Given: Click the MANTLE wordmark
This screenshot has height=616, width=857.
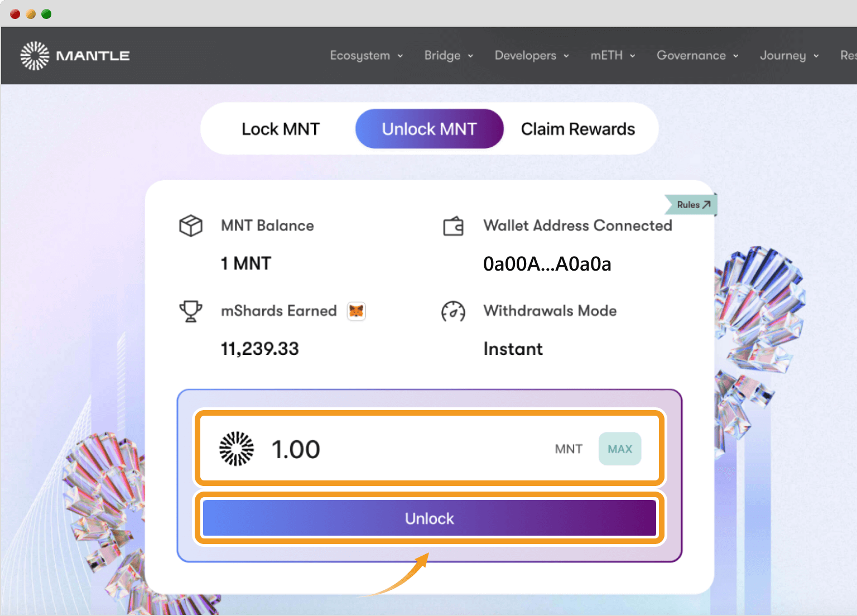Looking at the screenshot, I should pos(93,56).
